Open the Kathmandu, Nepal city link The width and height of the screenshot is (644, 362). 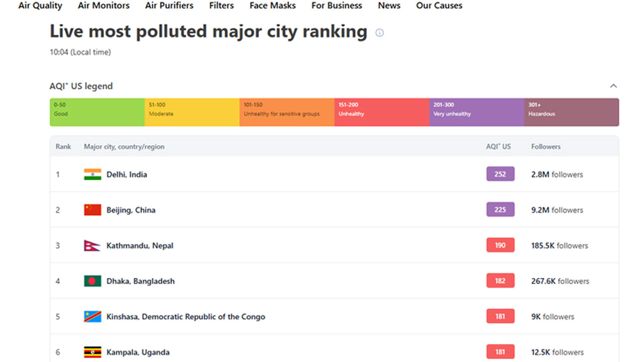point(140,246)
